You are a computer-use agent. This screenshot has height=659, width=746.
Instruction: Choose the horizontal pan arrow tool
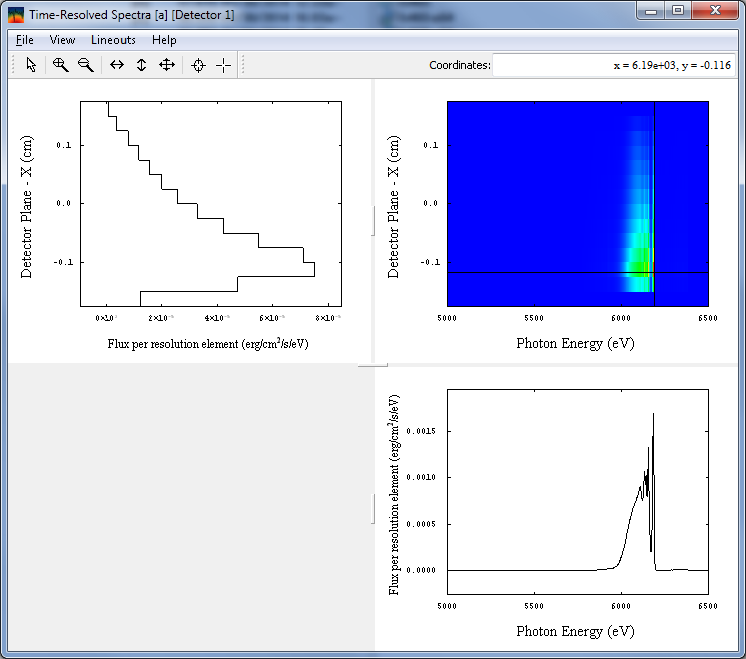tap(117, 65)
